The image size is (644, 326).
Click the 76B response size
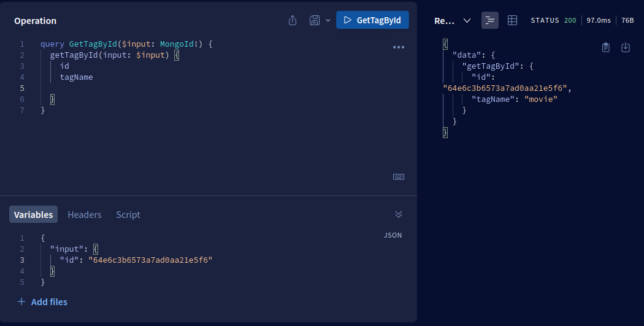627,20
